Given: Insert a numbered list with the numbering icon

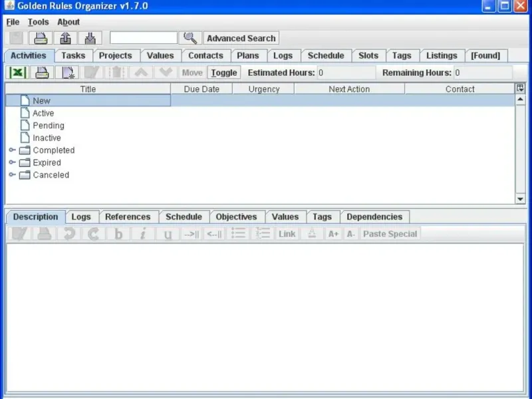Looking at the screenshot, I should 263,234.
